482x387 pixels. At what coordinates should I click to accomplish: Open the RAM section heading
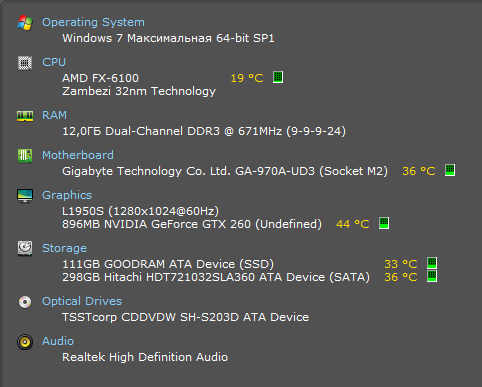tap(54, 115)
